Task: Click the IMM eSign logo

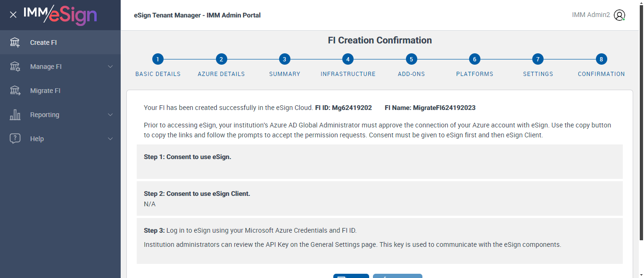Action: pos(60,15)
